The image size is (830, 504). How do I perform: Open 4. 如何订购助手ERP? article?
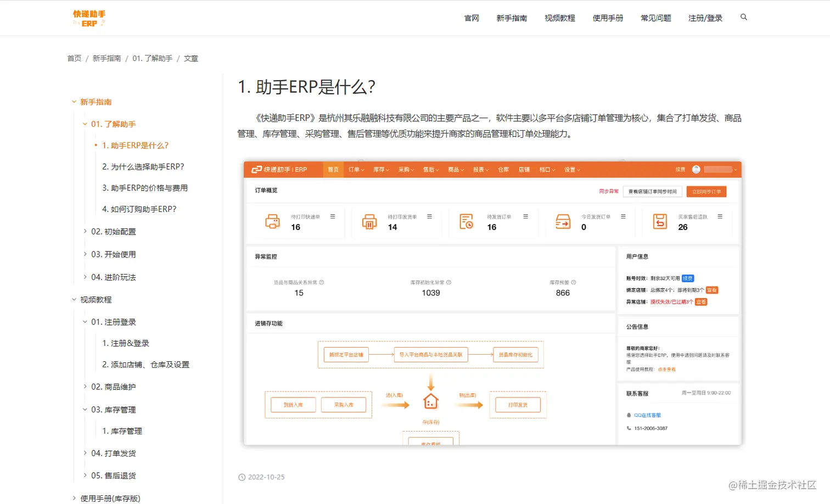[139, 209]
